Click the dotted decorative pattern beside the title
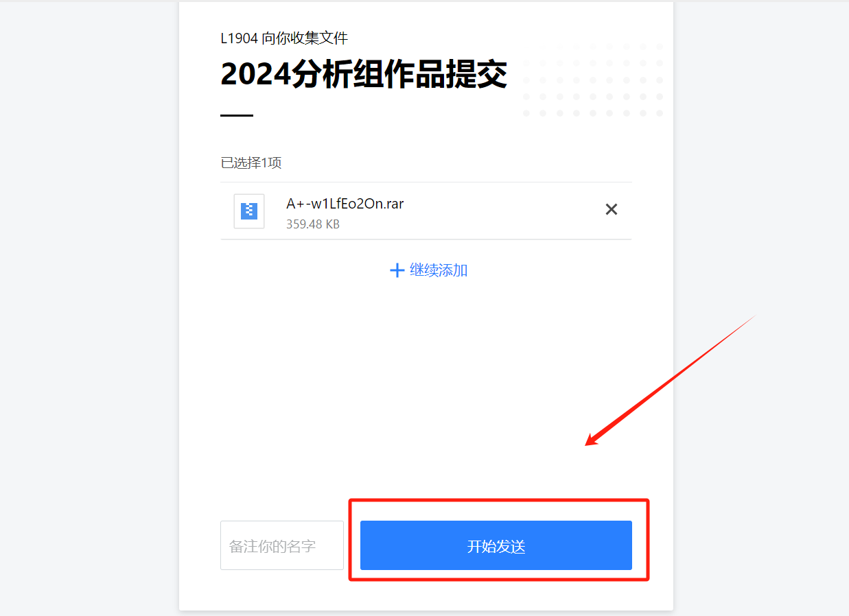Viewport: 849px width, 616px height. tap(594, 79)
